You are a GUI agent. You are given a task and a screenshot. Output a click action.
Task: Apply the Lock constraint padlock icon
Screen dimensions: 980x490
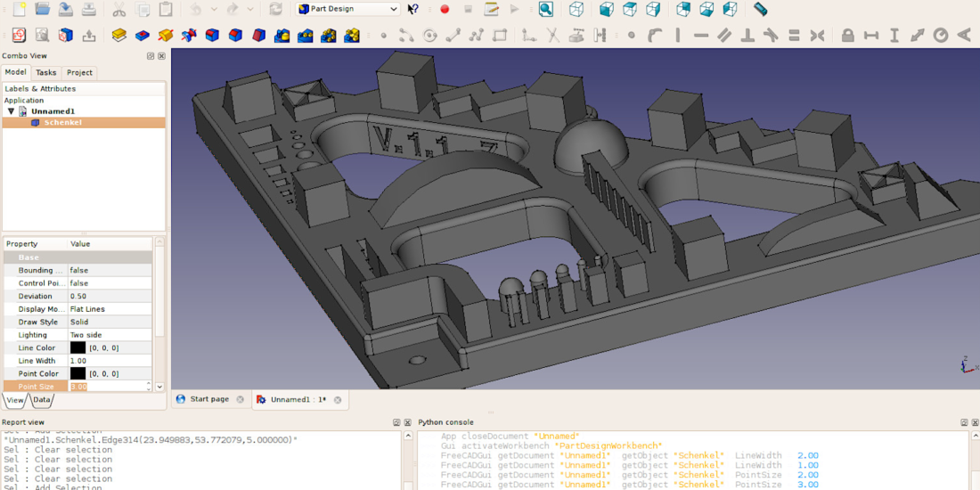(x=847, y=36)
